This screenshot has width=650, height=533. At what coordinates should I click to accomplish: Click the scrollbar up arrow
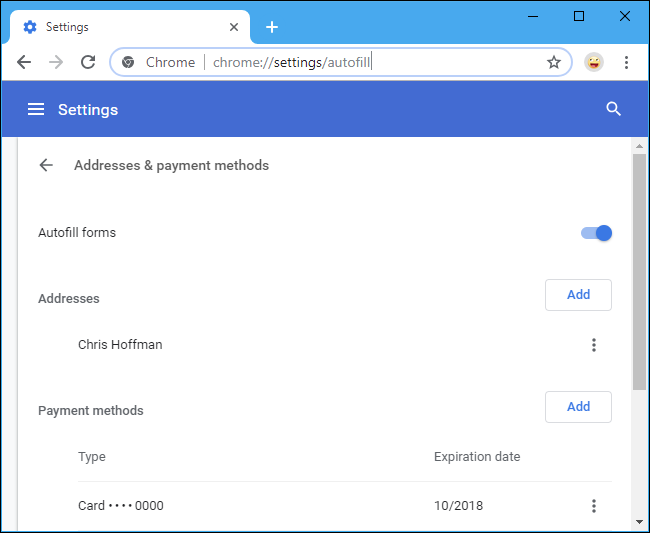pos(639,146)
